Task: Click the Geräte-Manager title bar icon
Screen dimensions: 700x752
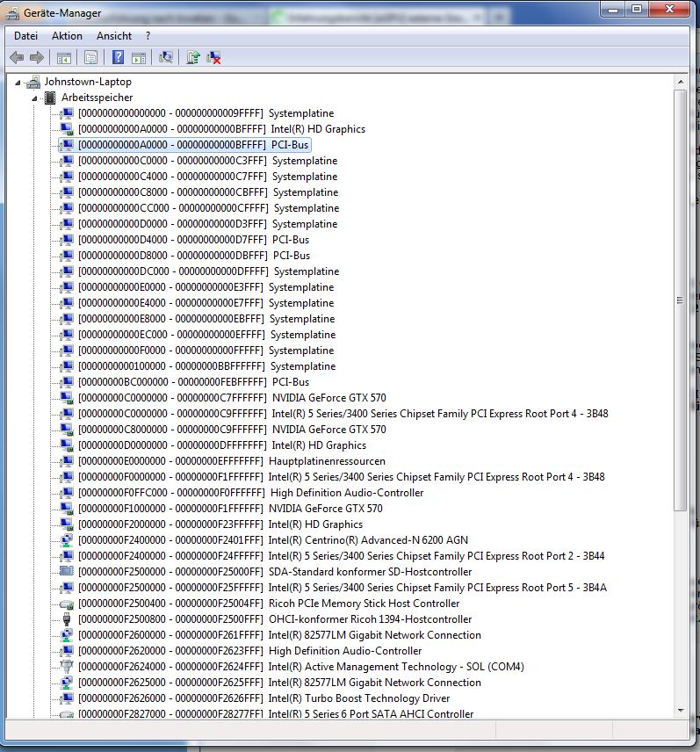Action: click(x=12, y=14)
